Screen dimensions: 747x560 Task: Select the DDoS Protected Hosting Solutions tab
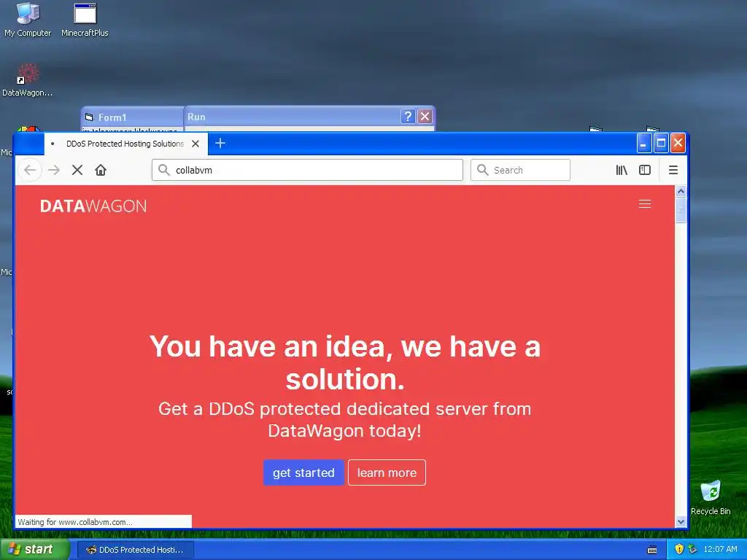coord(125,144)
